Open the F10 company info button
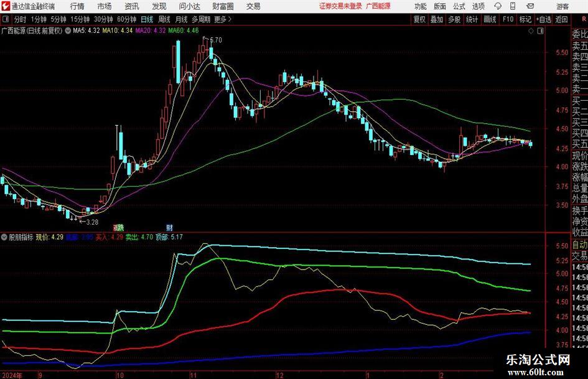 (508, 19)
